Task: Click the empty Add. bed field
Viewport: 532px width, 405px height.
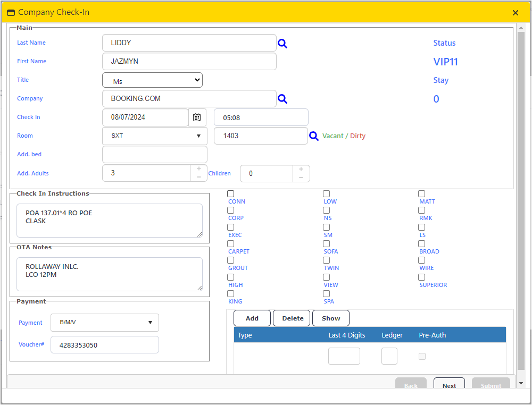Action: pos(155,155)
